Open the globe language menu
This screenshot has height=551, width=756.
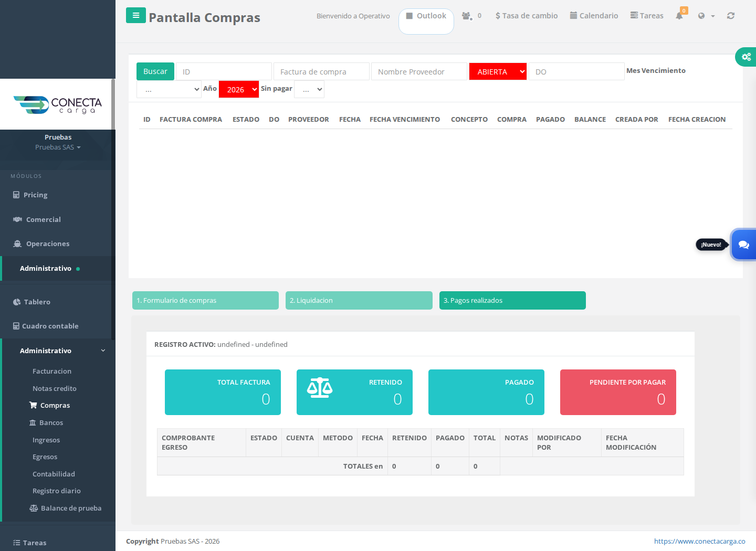click(x=706, y=16)
